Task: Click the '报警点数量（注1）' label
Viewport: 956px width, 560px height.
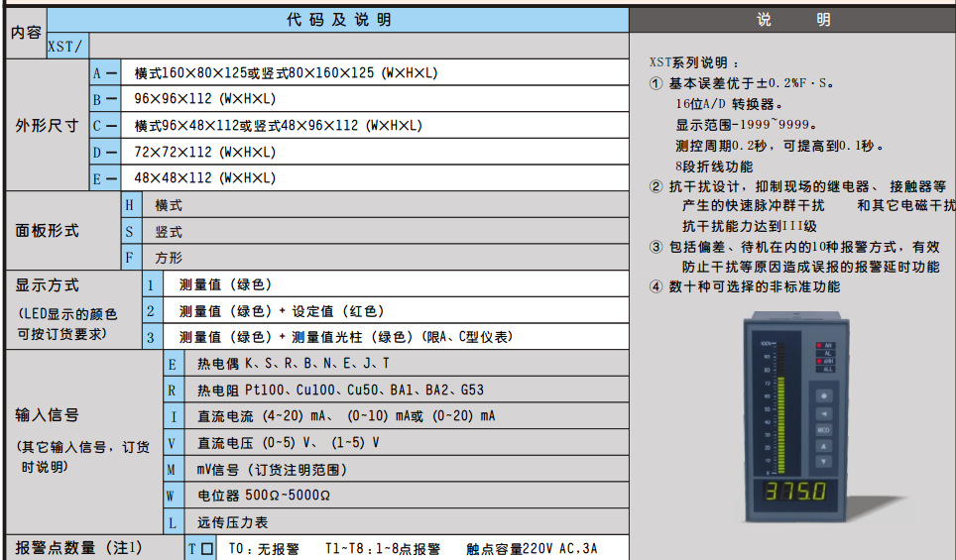Action: click(78, 548)
